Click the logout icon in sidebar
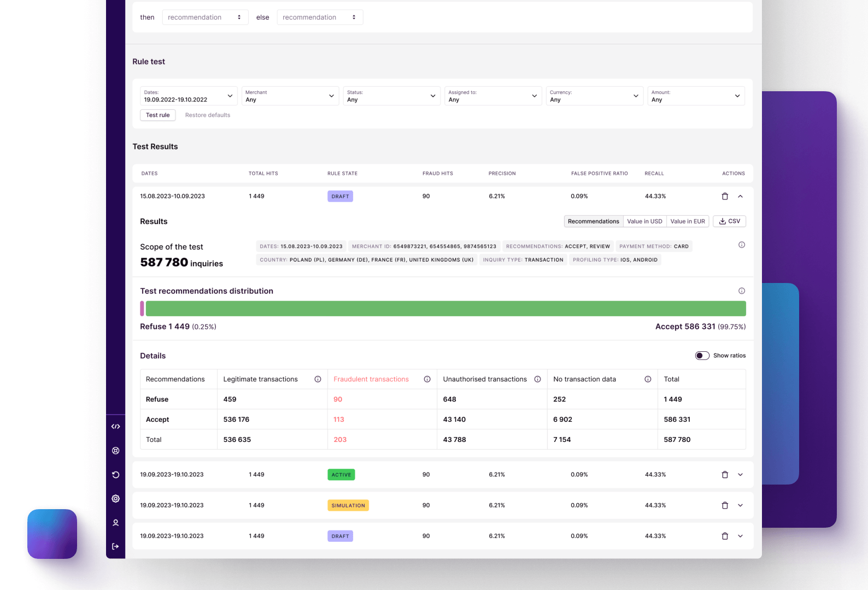 point(115,546)
